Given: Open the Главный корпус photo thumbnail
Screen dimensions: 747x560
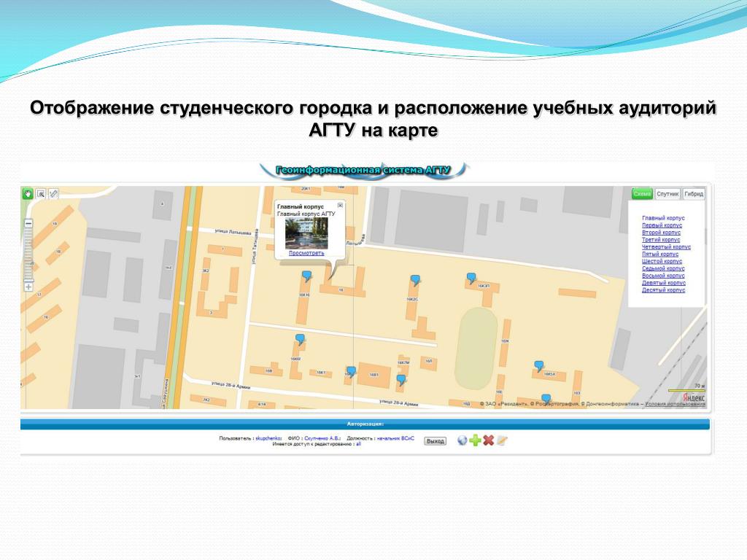Looking at the screenshot, I should pos(306,233).
